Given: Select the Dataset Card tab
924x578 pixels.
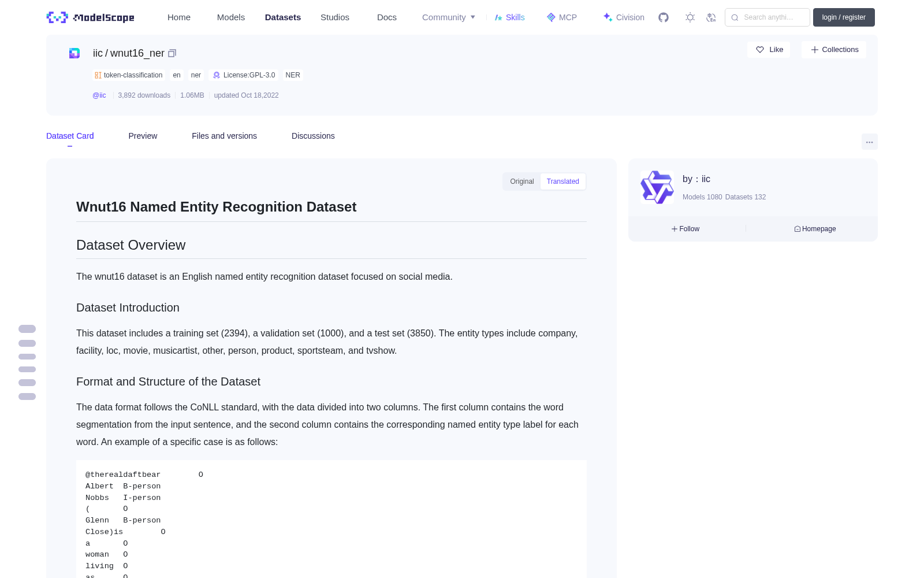Looking at the screenshot, I should point(70,136).
